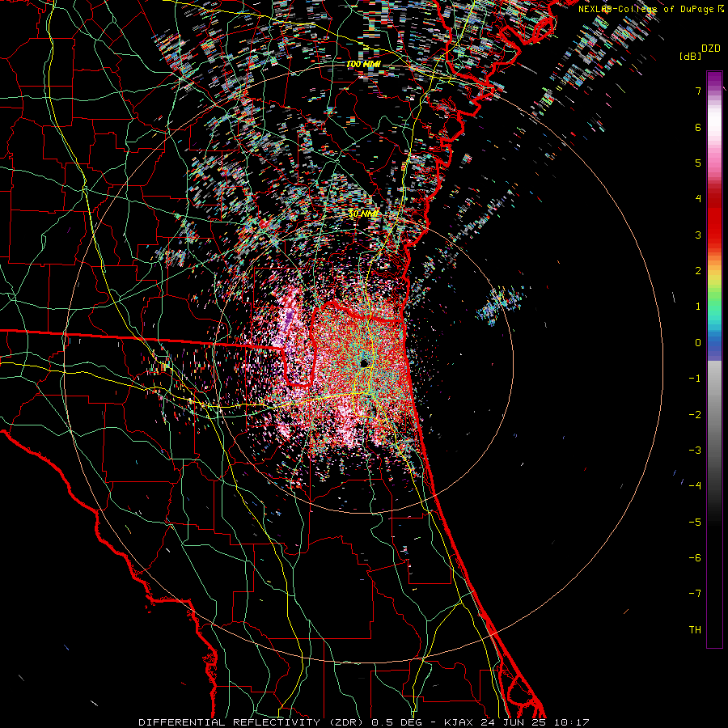Click the black radar site dot at center
728x728 pixels.
point(364,362)
